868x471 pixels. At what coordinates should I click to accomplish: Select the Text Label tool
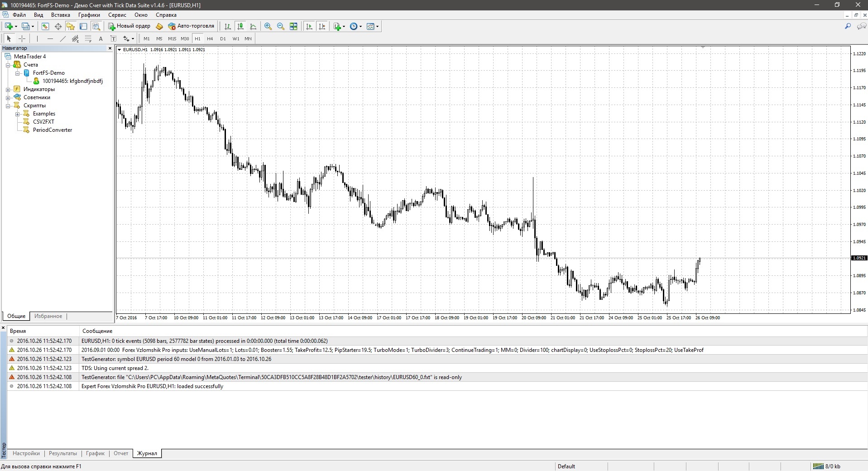click(x=114, y=38)
